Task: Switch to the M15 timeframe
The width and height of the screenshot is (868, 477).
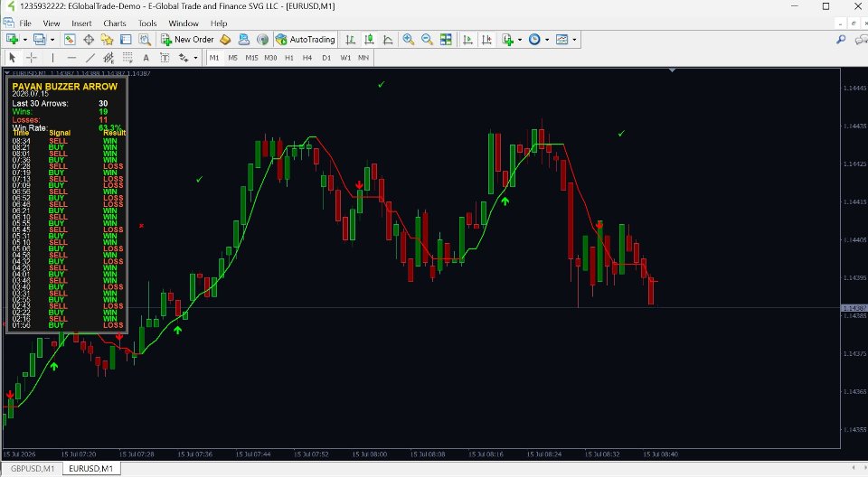Action: [251, 58]
